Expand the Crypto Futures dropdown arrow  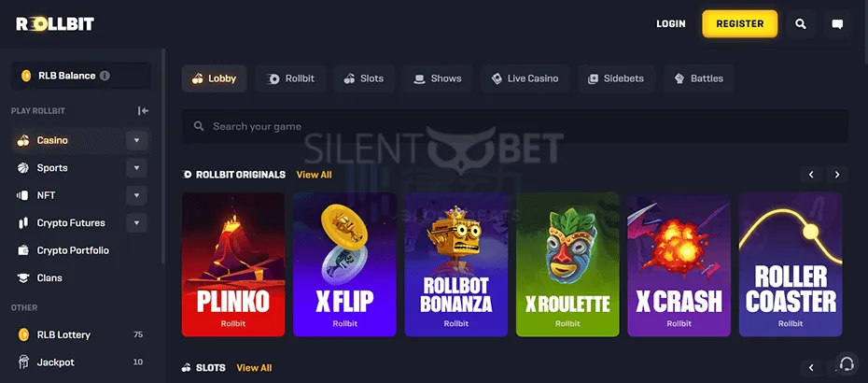(x=136, y=223)
